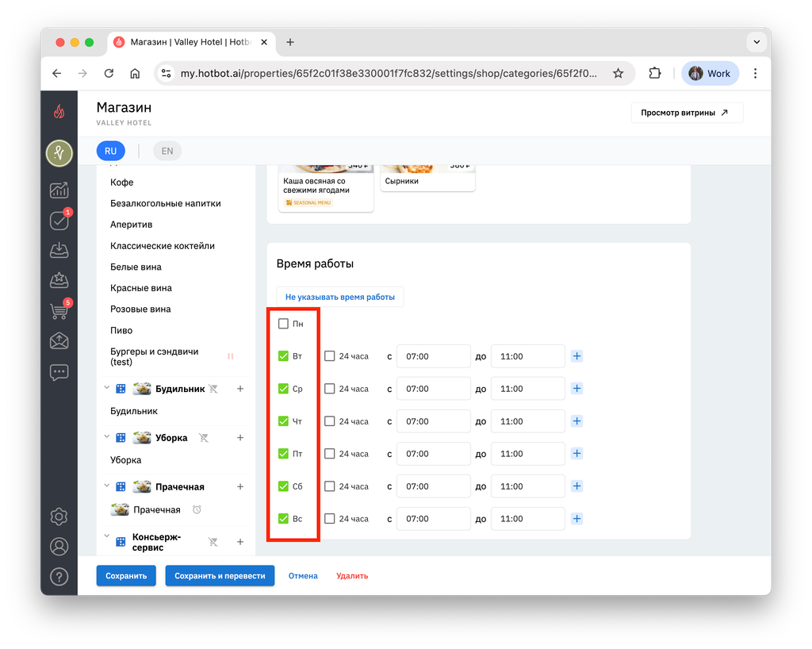This screenshot has height=649, width=812.
Task: Open Сырники product card
Action: pyautogui.click(x=427, y=179)
